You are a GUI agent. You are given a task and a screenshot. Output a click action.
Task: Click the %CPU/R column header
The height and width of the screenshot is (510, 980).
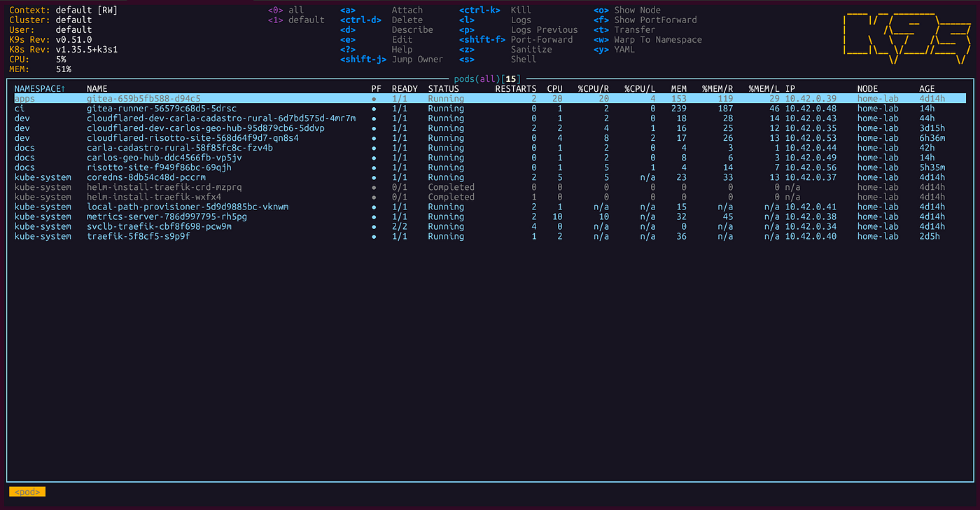click(x=594, y=89)
